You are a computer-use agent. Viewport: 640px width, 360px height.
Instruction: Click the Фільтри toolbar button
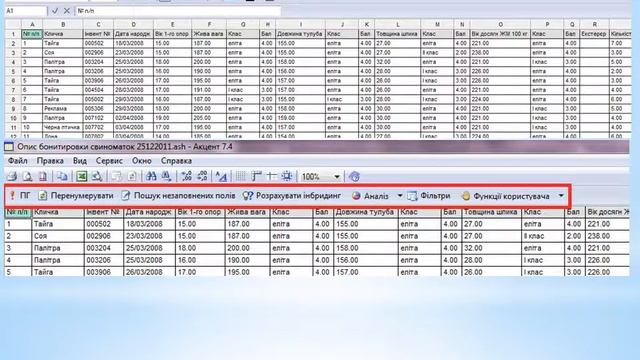[429, 196]
